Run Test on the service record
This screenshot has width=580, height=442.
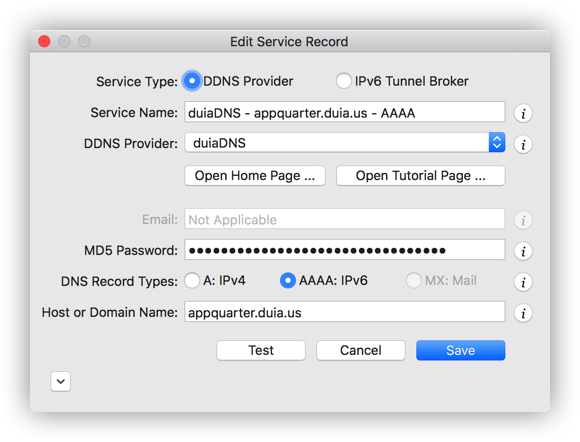[x=261, y=350]
